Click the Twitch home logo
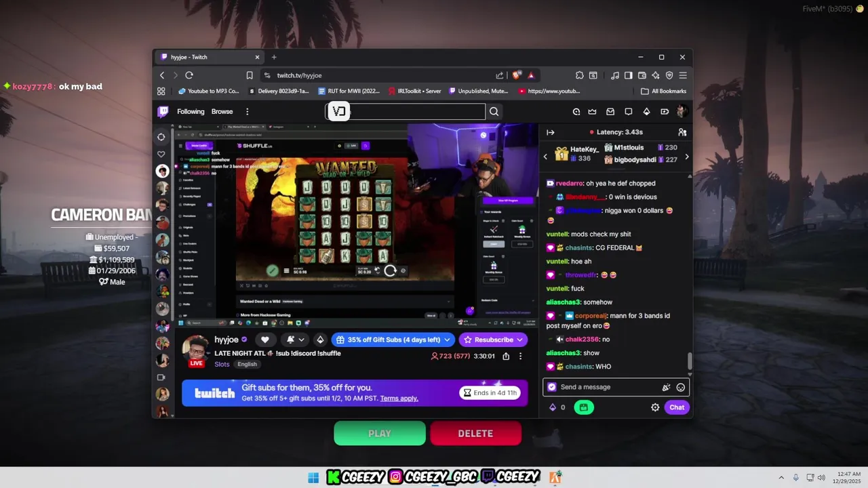Screen dimensions: 868x488 pos(163,112)
